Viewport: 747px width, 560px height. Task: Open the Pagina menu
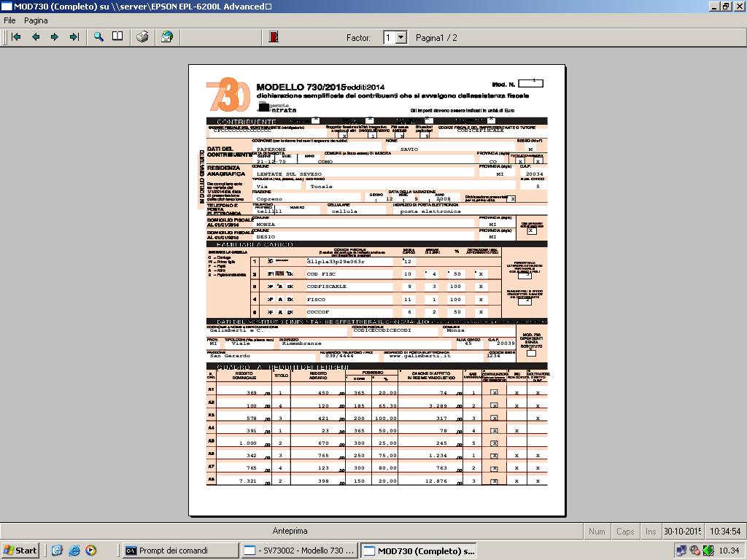(36, 20)
